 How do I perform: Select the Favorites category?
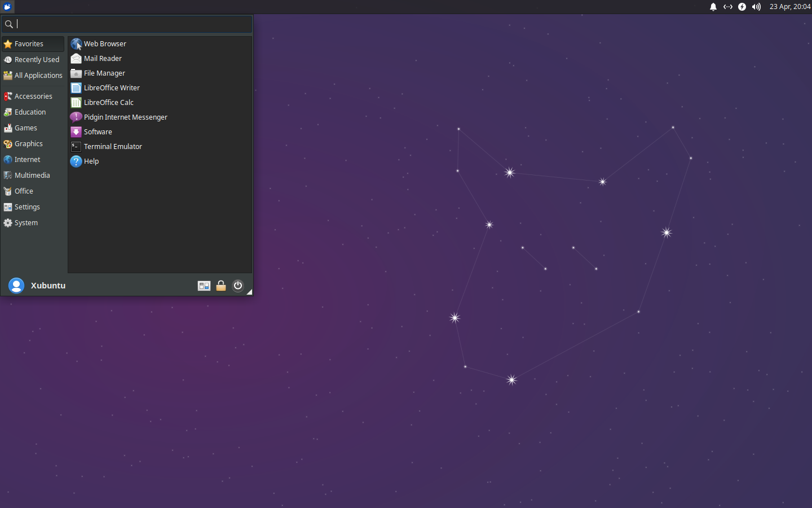(28, 43)
